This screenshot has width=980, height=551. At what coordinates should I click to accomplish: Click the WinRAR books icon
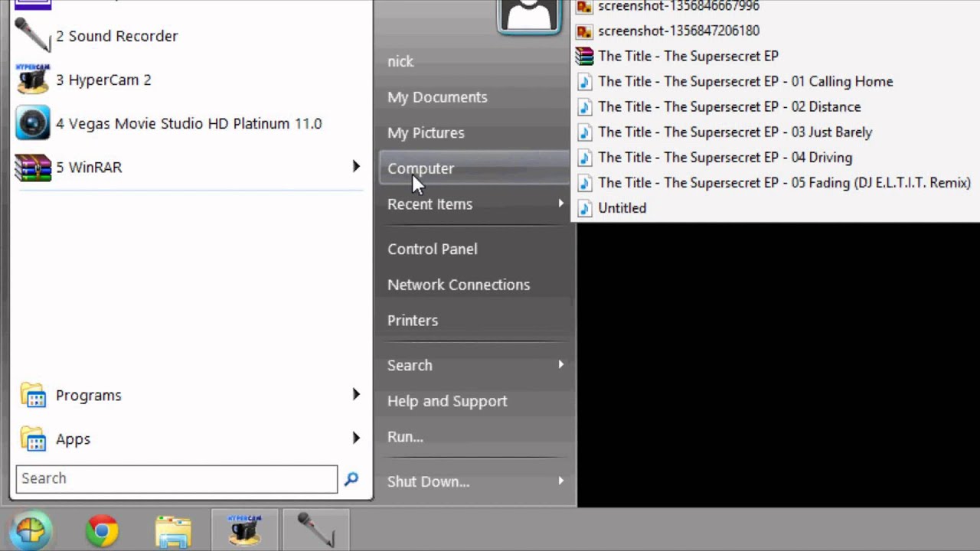[x=33, y=167]
